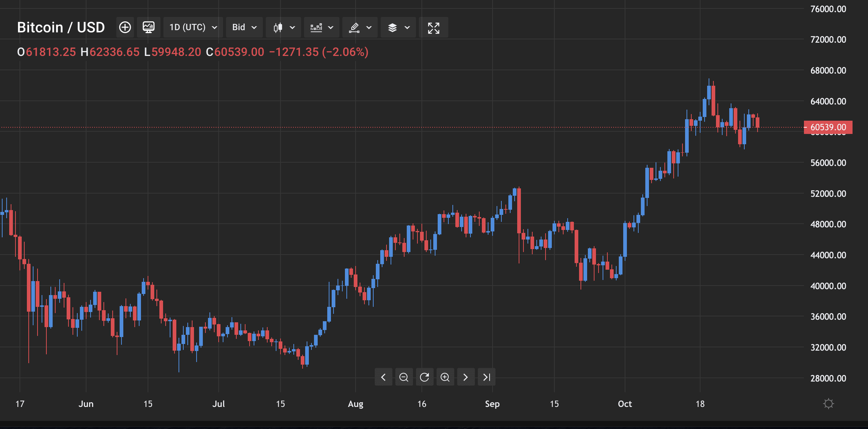Click the 52000.00 price axis label
This screenshot has height=429, width=868.
pos(828,194)
